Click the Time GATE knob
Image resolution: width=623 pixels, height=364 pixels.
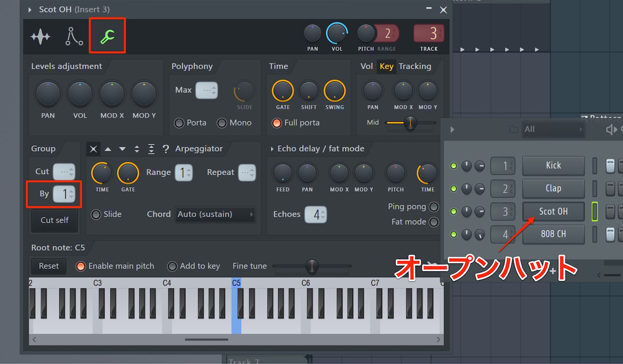coord(283,91)
